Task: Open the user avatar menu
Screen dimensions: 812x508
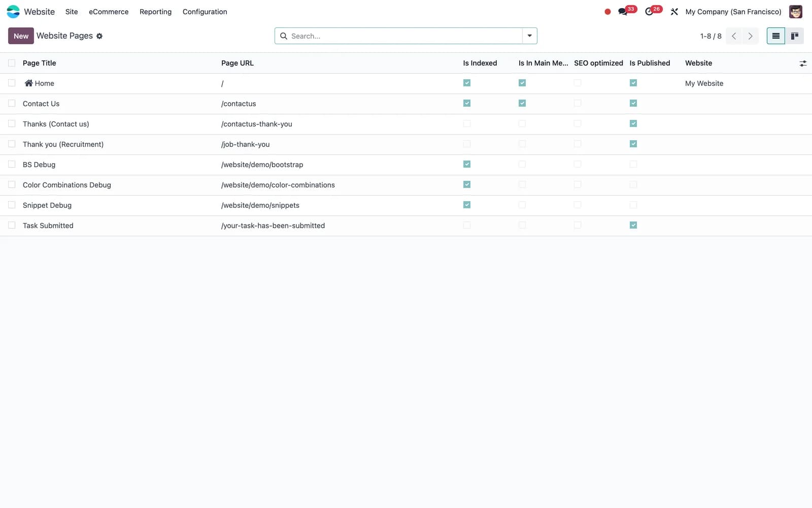Action: (x=796, y=11)
